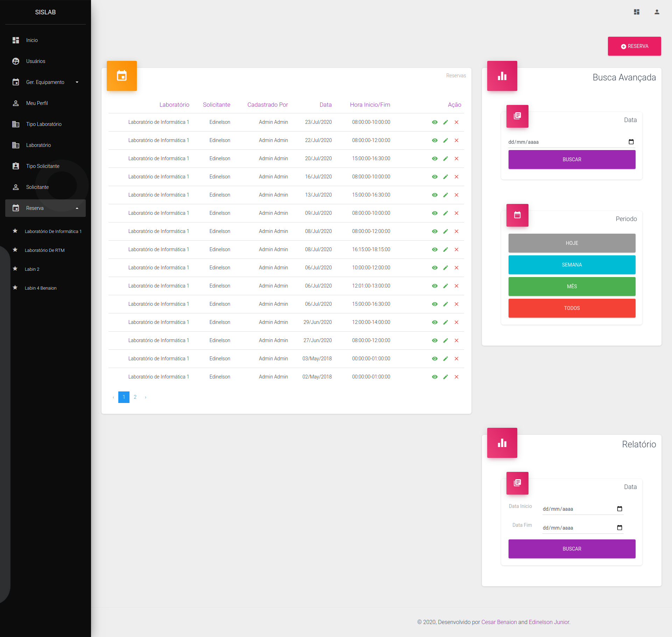Select Laboratório De RTM submenu item
672x637 pixels.
pyautogui.click(x=44, y=250)
